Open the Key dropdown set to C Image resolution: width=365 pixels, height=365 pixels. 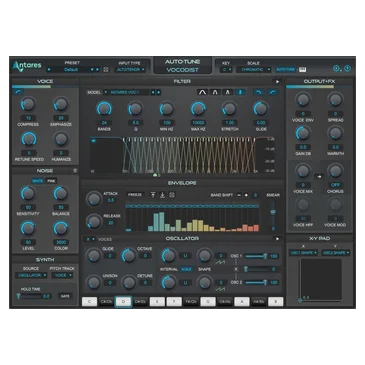tap(227, 70)
